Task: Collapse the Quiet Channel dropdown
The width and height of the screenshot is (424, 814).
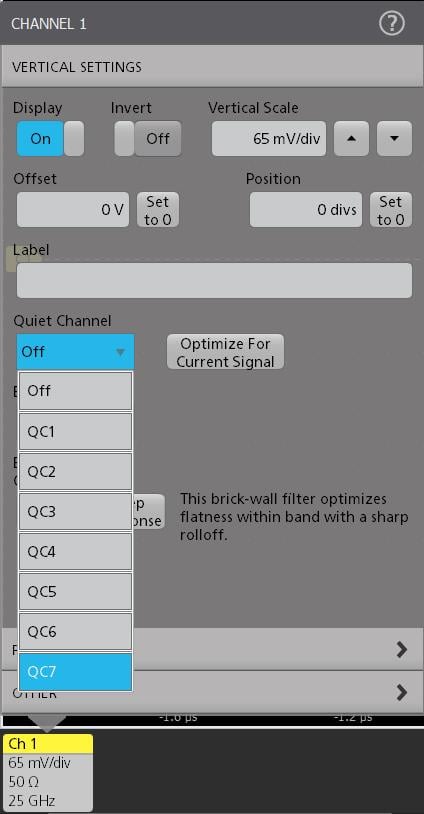Action: (x=75, y=352)
